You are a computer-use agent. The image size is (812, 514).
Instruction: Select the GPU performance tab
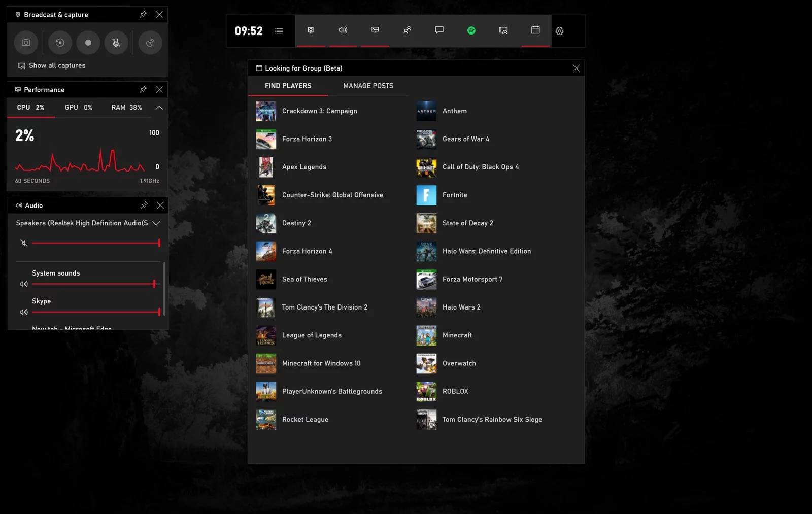[79, 108]
